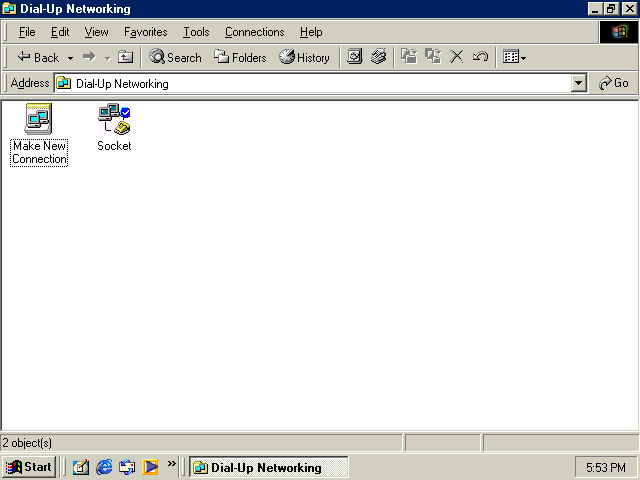
Task: Open the View menu
Action: click(96, 32)
